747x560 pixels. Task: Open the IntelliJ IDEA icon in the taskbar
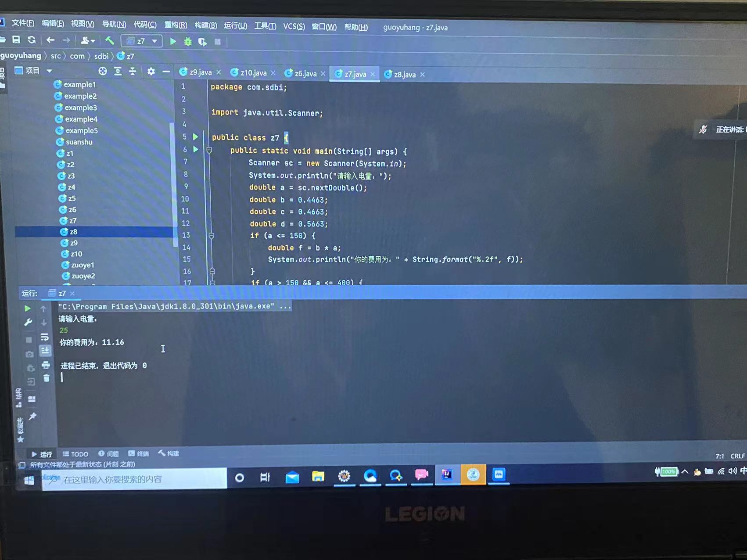pos(447,474)
